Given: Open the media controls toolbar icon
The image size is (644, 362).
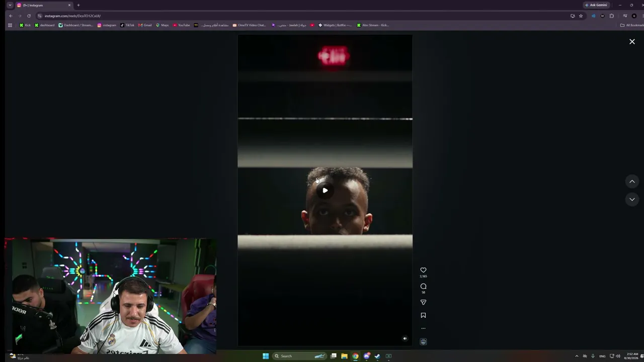Looking at the screenshot, I should [x=625, y=16].
